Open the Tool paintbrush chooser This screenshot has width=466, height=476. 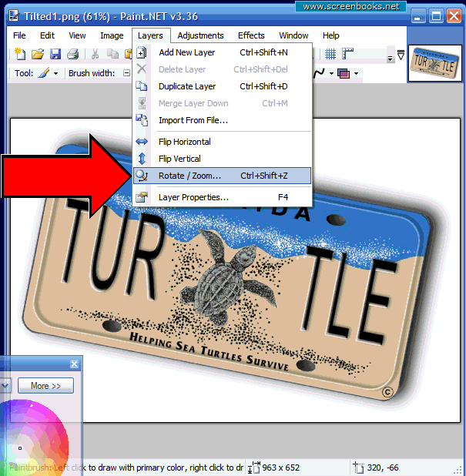coord(48,73)
